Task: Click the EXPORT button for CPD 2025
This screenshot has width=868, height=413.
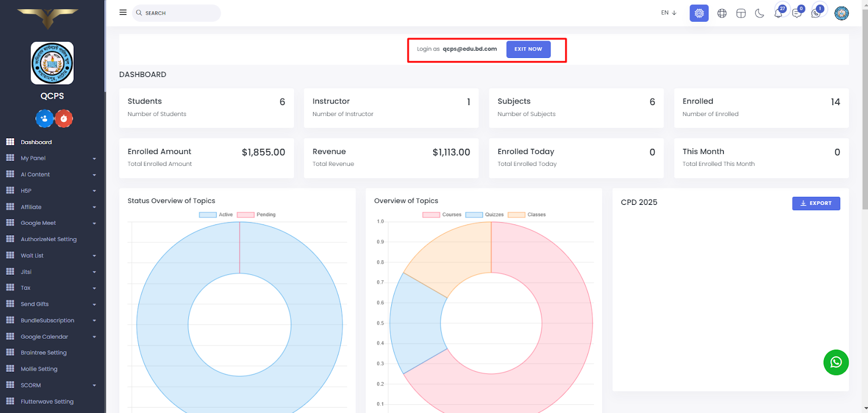Action: pos(815,203)
